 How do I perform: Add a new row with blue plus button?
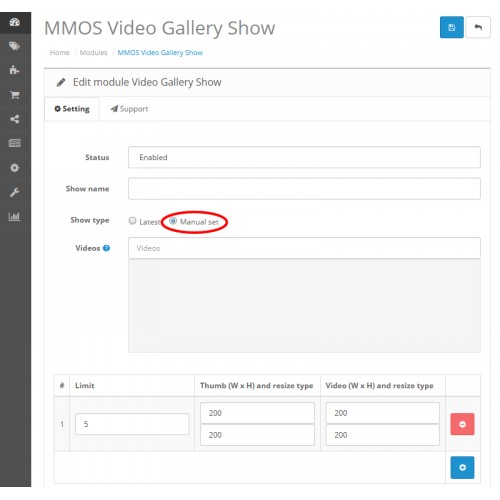(462, 467)
